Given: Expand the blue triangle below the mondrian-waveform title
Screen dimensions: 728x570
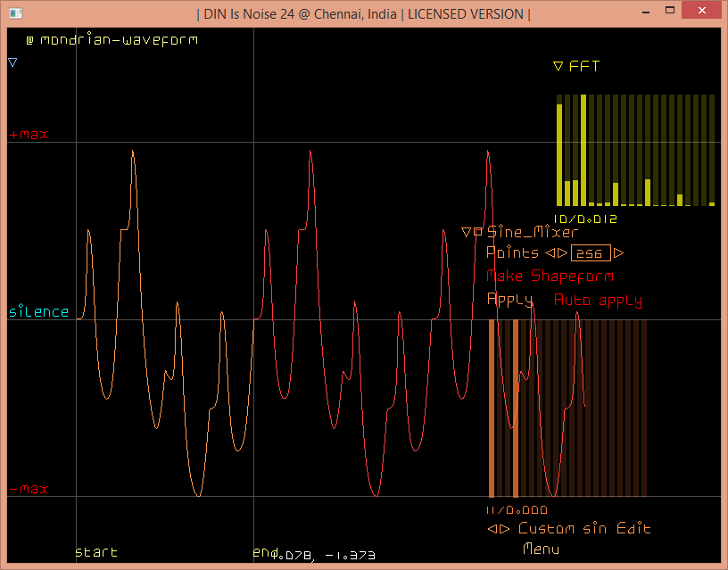Looking at the screenshot, I should (x=12, y=62).
